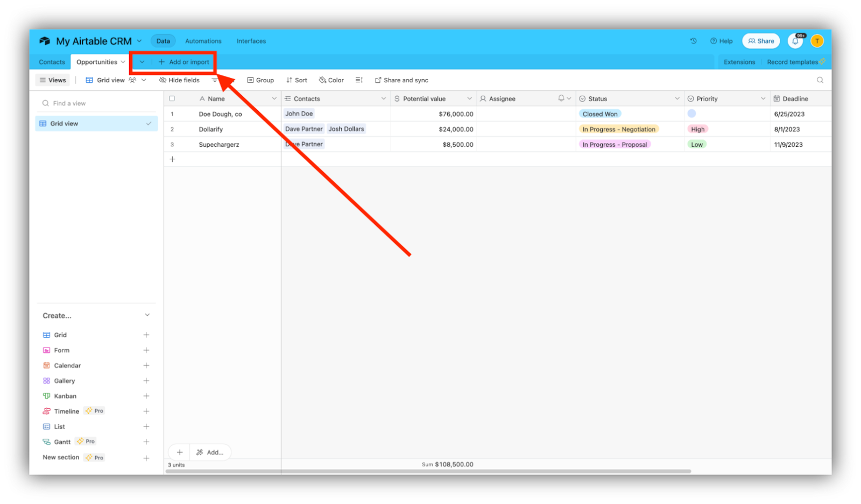Open the Grid view options chevron
This screenshot has height=504, width=861.
tap(144, 80)
